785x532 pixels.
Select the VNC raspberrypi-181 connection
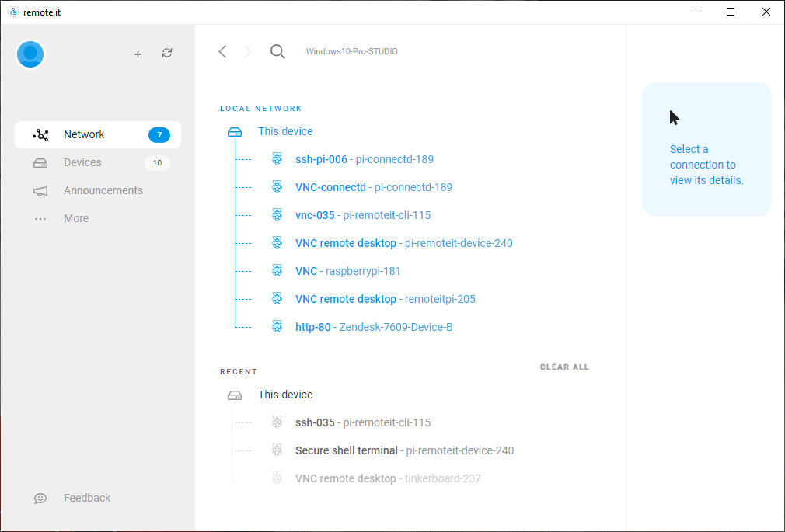348,271
